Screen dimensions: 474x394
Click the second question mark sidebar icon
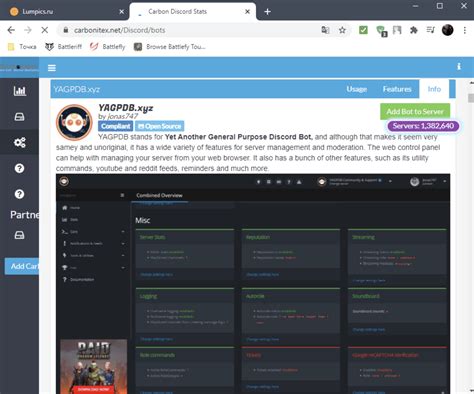pos(19,194)
